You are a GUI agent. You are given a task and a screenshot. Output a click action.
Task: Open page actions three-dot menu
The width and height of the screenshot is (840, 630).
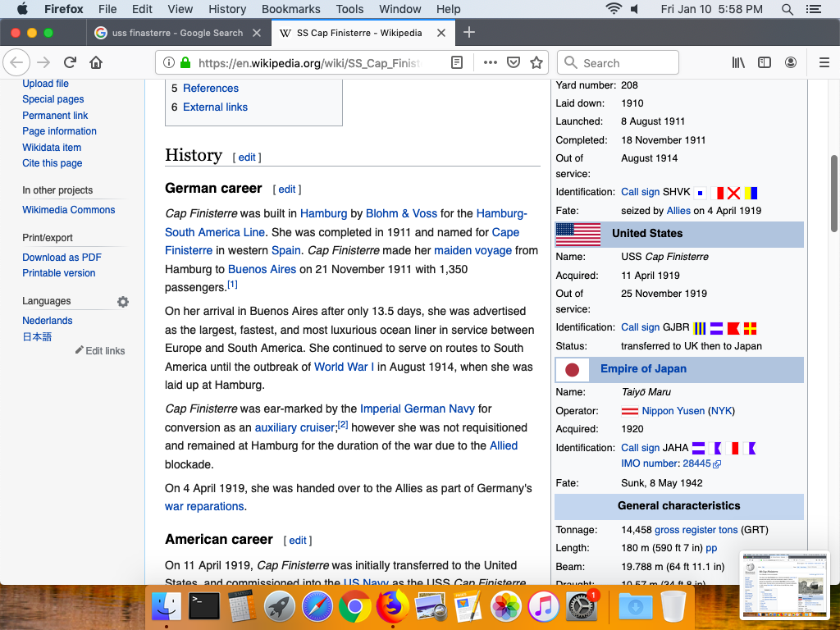pos(490,63)
